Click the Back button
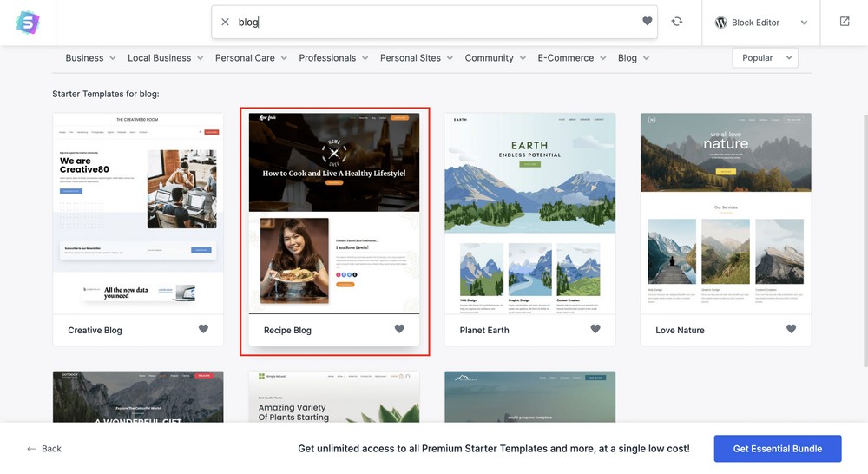This screenshot has width=868, height=474. [x=44, y=449]
